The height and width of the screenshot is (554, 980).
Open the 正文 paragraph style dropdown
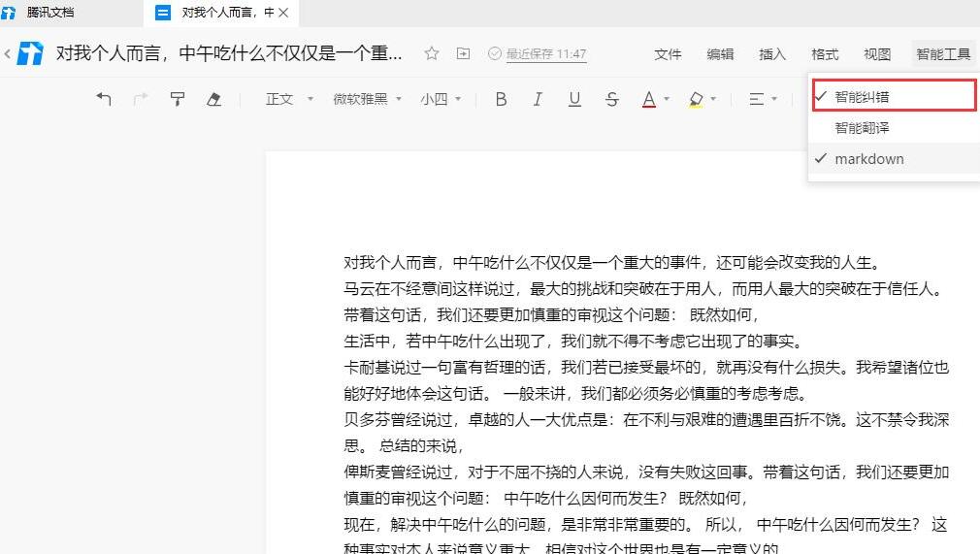pyautogui.click(x=289, y=99)
